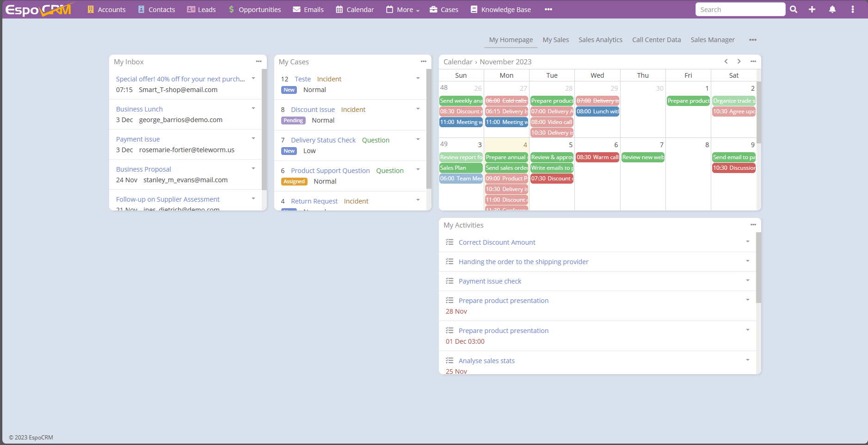
Task: Switch to the Sales Analytics tab
Action: tap(600, 40)
